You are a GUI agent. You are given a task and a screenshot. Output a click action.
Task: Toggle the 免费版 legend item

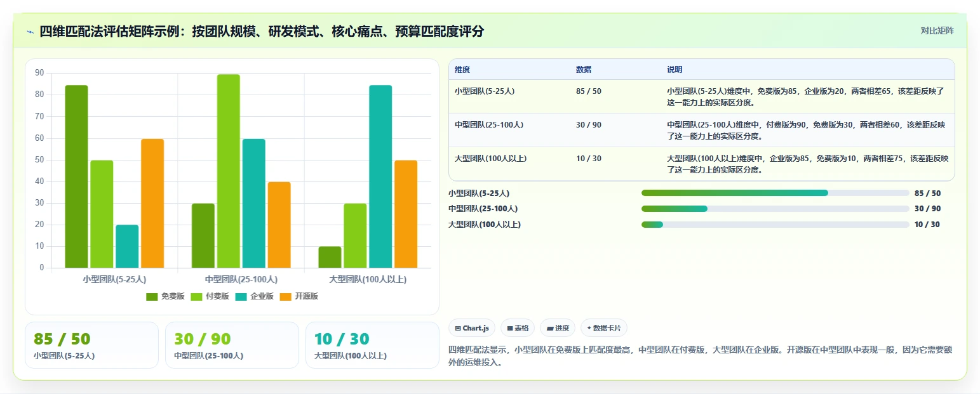(165, 296)
